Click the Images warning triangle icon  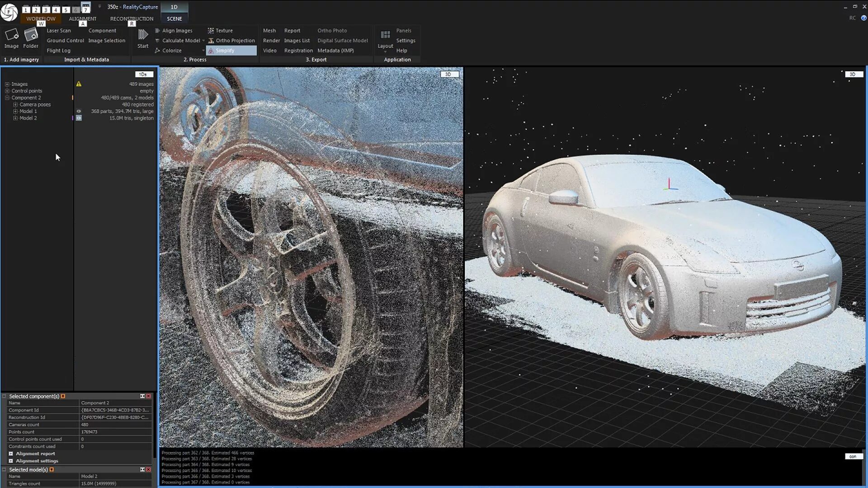coord(79,84)
